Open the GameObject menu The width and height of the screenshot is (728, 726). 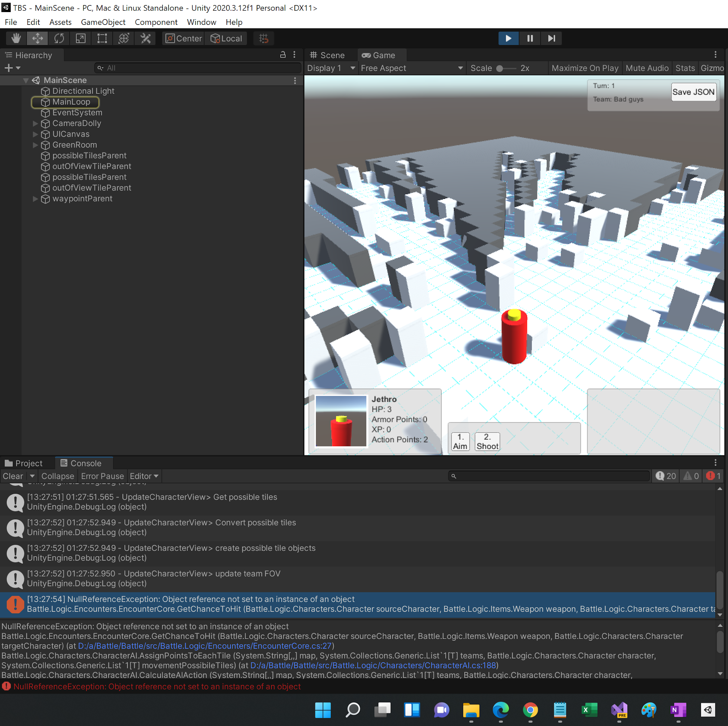click(x=103, y=22)
